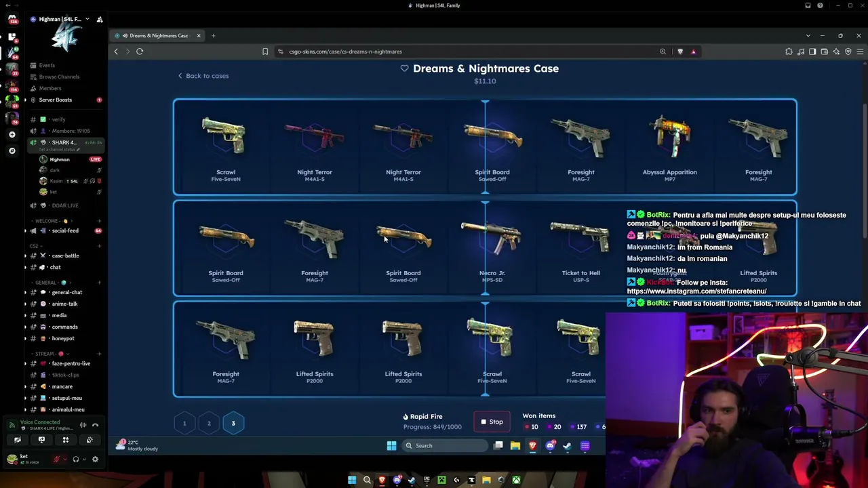Viewport: 868px width, 488px height.
Task: Toggle camera in voice panel
Action: [18, 440]
